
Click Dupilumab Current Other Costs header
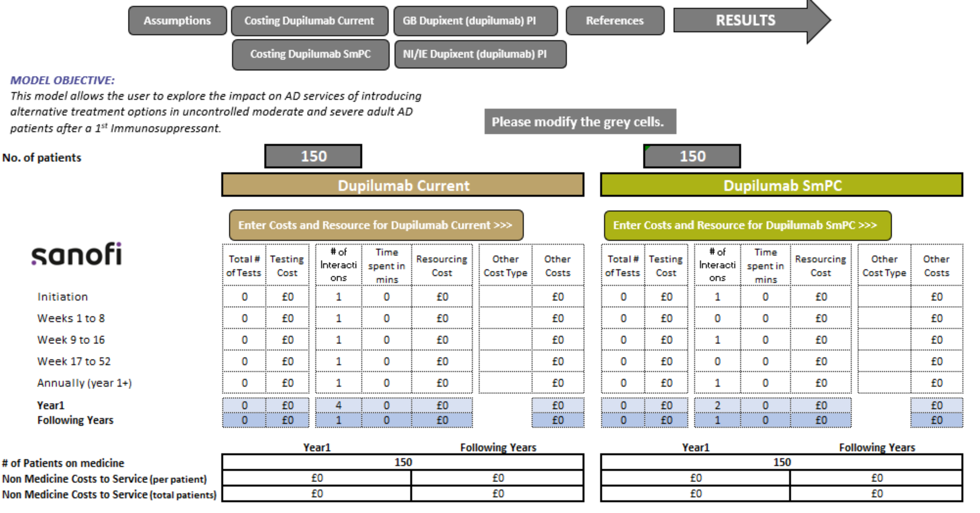558,265
